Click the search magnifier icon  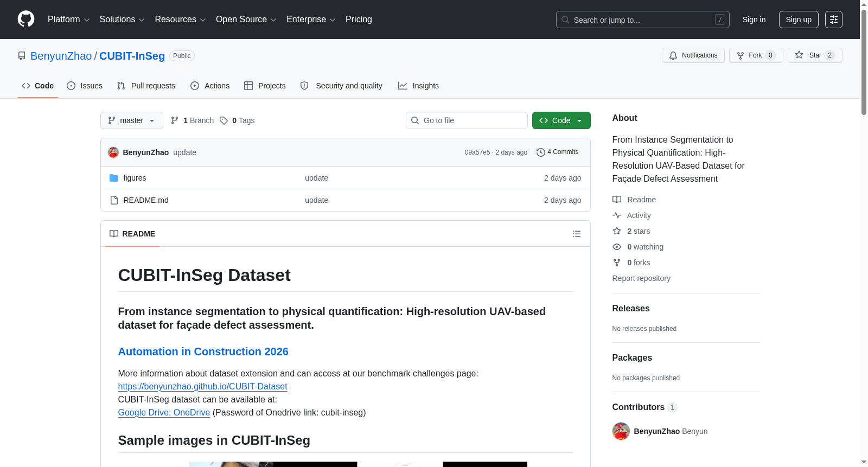[x=565, y=20]
